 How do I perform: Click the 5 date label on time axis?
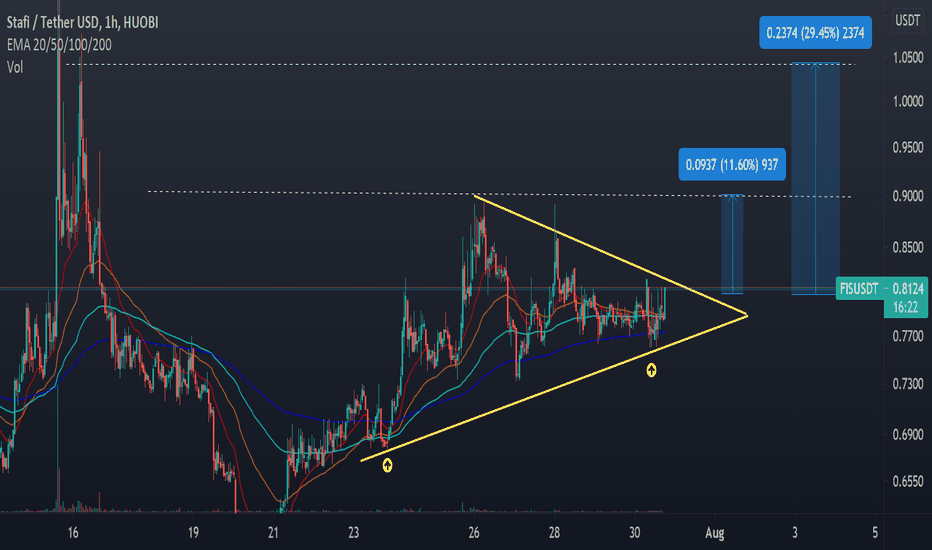point(875,532)
